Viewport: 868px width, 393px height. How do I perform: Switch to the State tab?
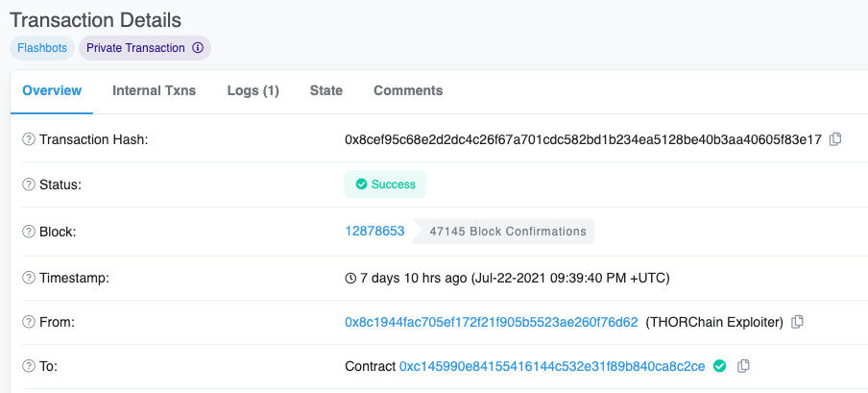[325, 90]
